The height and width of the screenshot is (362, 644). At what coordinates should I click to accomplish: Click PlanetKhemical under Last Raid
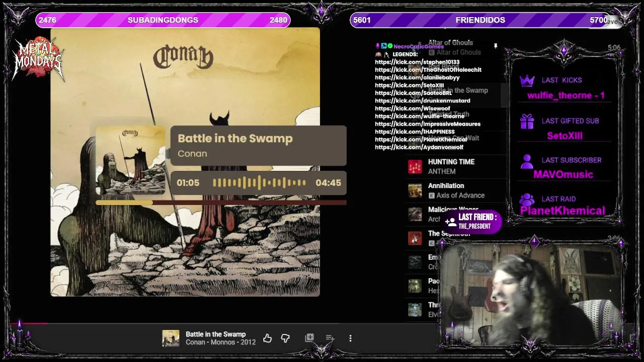coord(562,211)
